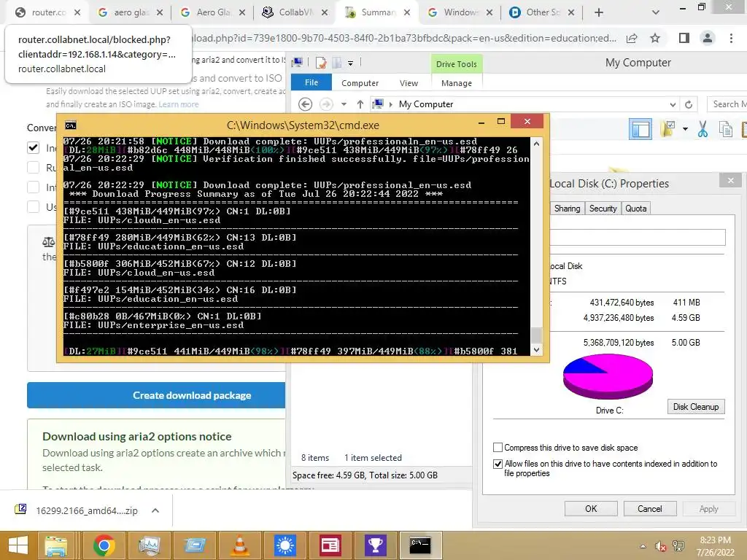Image resolution: width=747 pixels, height=560 pixels.
Task: Open the Windows Start button
Action: [18, 545]
